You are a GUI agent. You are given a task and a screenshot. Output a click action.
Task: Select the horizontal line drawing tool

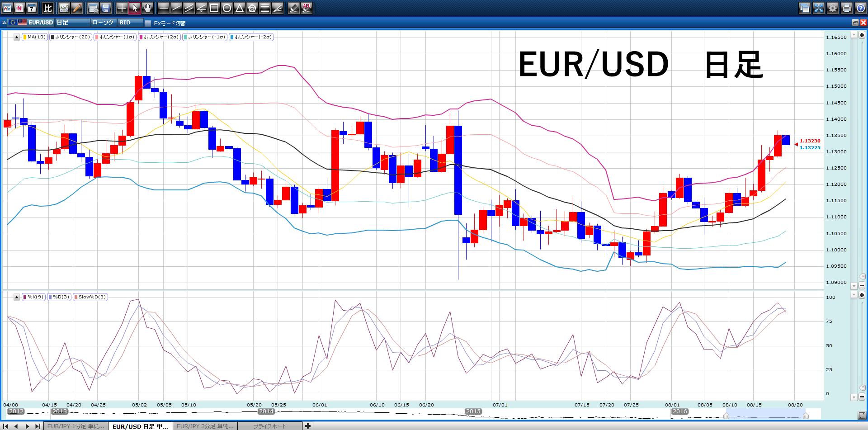(164, 8)
